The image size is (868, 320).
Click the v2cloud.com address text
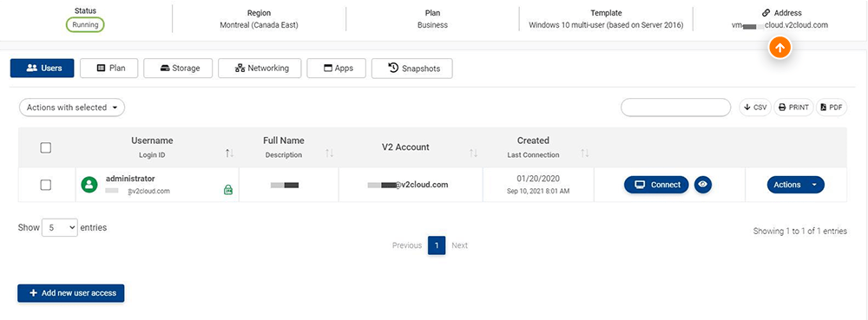tap(779, 25)
